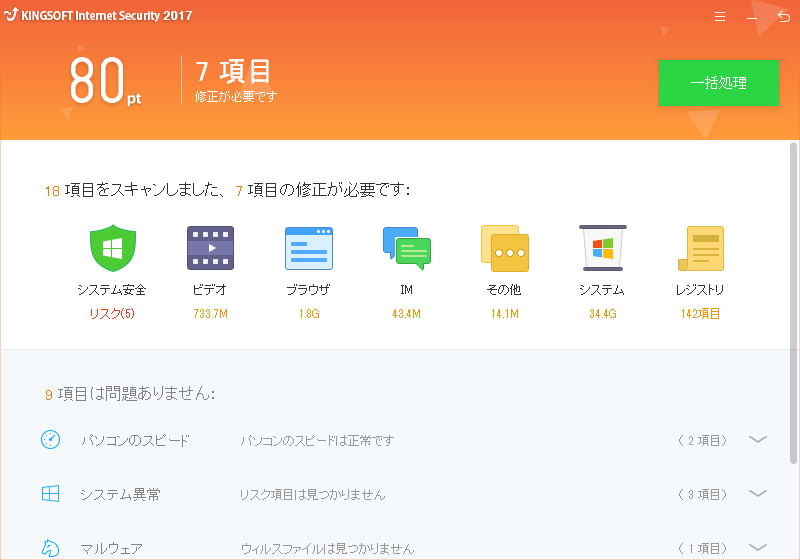Click パソコンのスピードは正常です status text
This screenshot has height=560, width=800.
[317, 440]
